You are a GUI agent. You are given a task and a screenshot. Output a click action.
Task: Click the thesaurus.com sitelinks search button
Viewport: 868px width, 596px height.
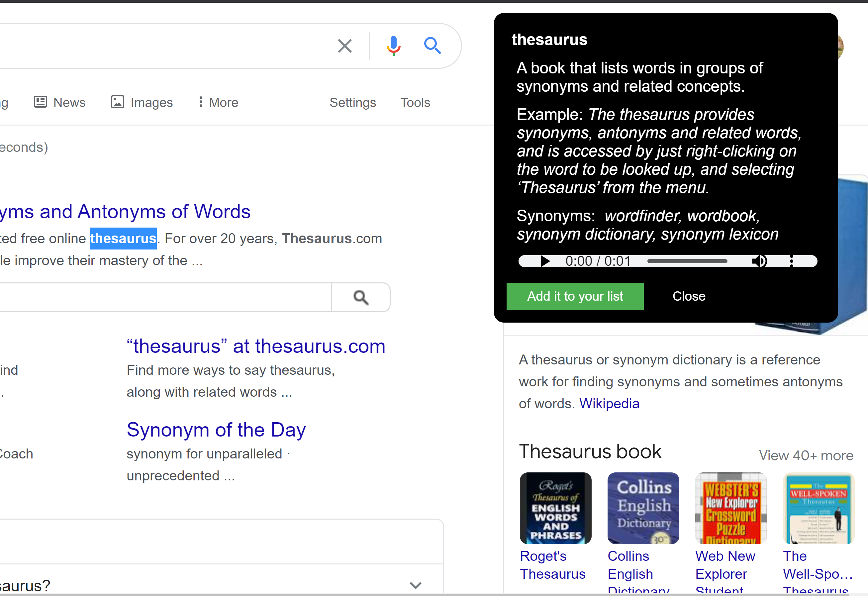[x=361, y=298]
